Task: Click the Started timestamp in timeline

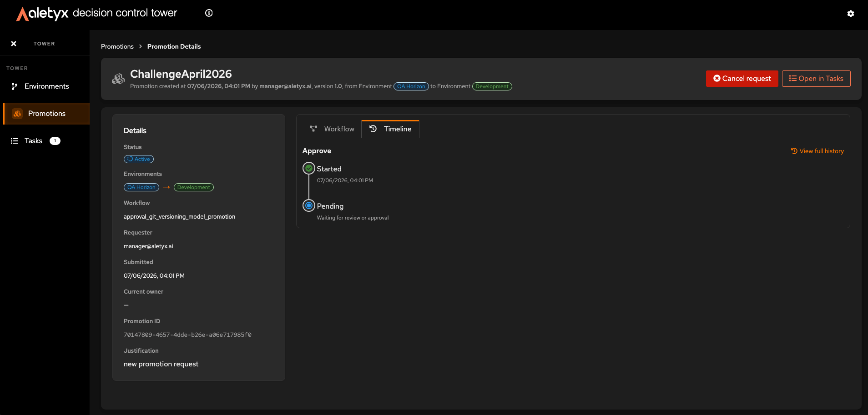Action: pyautogui.click(x=345, y=180)
